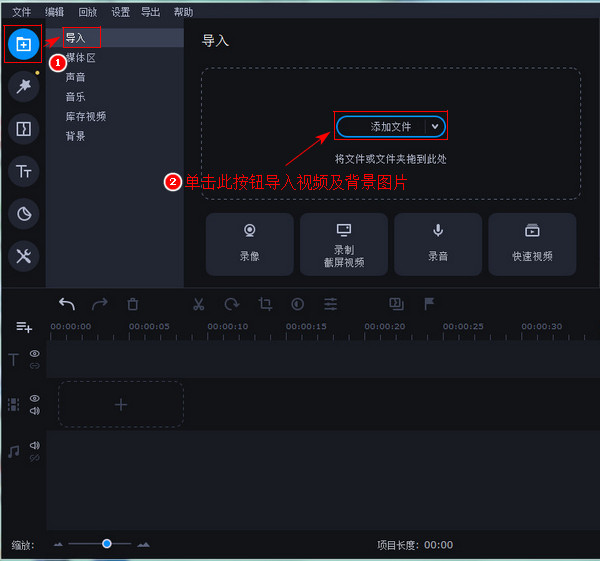This screenshot has height=561, width=600.
Task: Open the 帮助 menu
Action: tap(183, 12)
